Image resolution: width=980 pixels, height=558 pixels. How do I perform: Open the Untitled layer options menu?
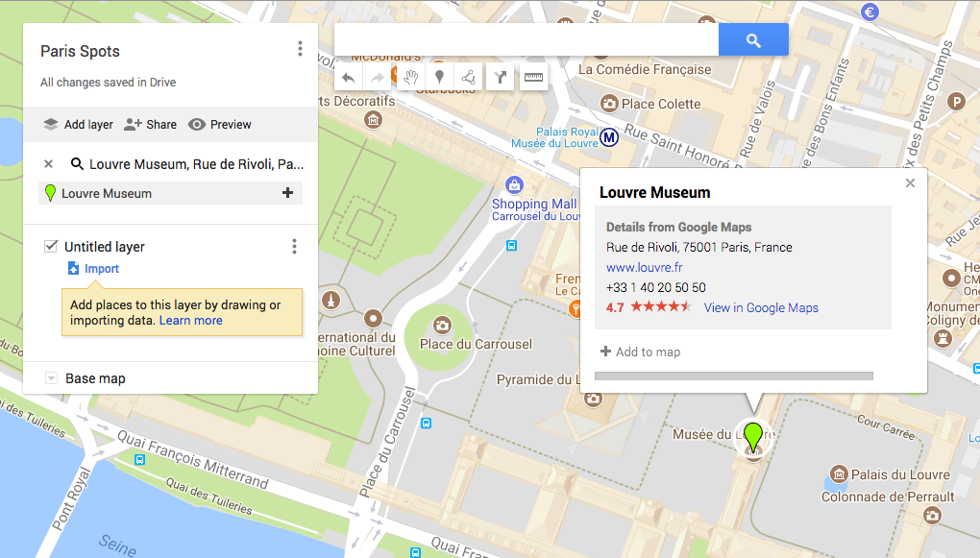pyautogui.click(x=294, y=246)
